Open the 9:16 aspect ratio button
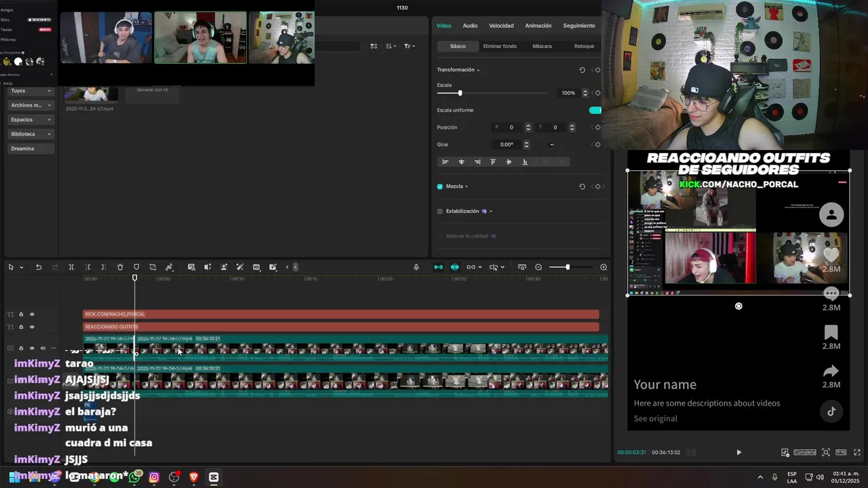 click(841, 452)
